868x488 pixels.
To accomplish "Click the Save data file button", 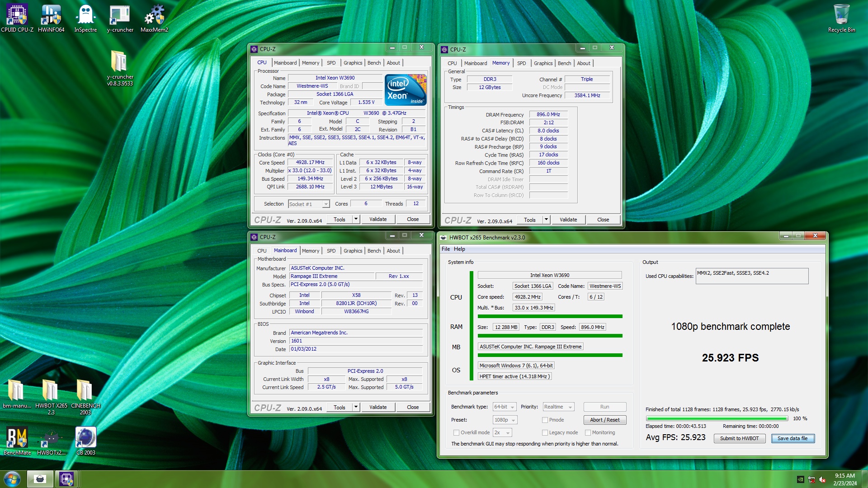I will coord(793,438).
